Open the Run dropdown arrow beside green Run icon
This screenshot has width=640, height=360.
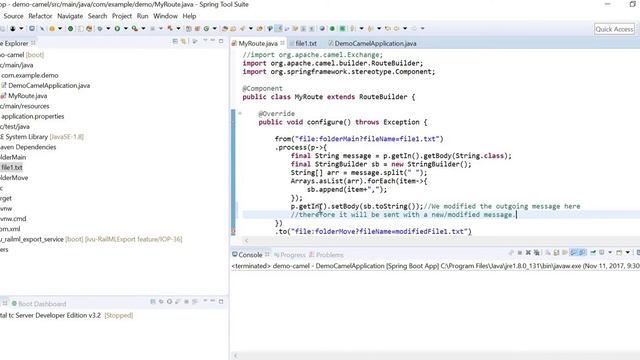[126, 29]
